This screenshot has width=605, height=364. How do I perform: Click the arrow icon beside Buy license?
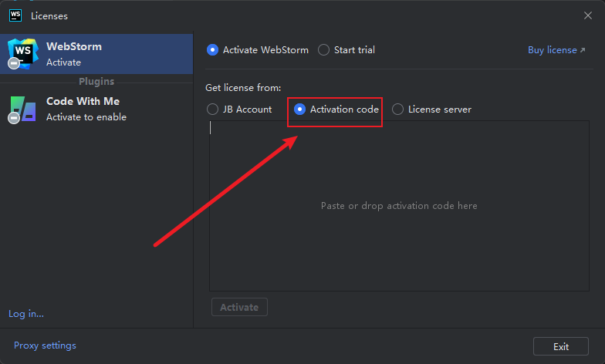coord(583,50)
